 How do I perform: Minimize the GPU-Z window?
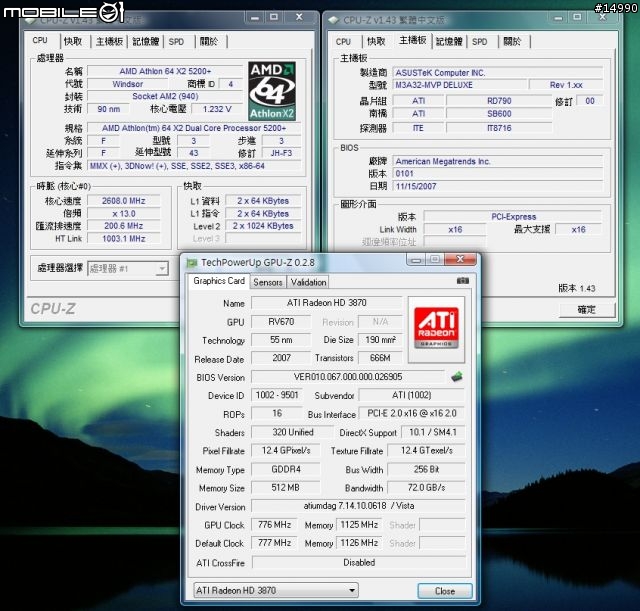pyautogui.click(x=416, y=260)
